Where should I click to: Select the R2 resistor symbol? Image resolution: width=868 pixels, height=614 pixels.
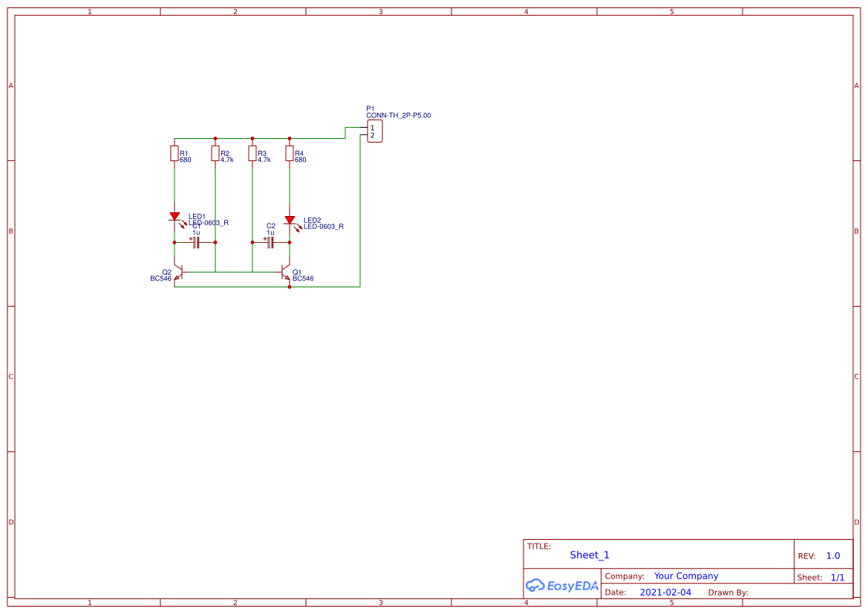[x=215, y=154]
